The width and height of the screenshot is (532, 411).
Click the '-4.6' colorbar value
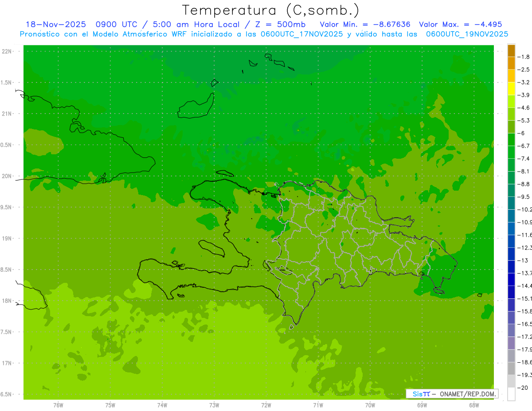pyautogui.click(x=524, y=108)
